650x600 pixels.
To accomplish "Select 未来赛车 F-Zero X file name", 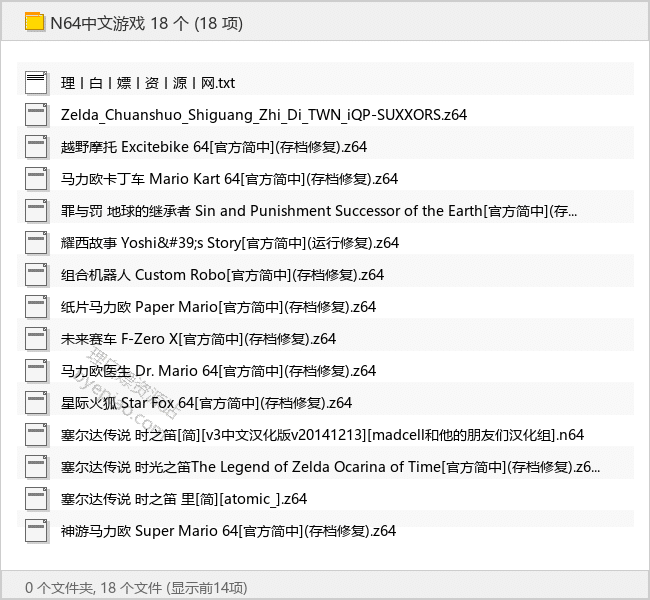I will [x=198, y=339].
